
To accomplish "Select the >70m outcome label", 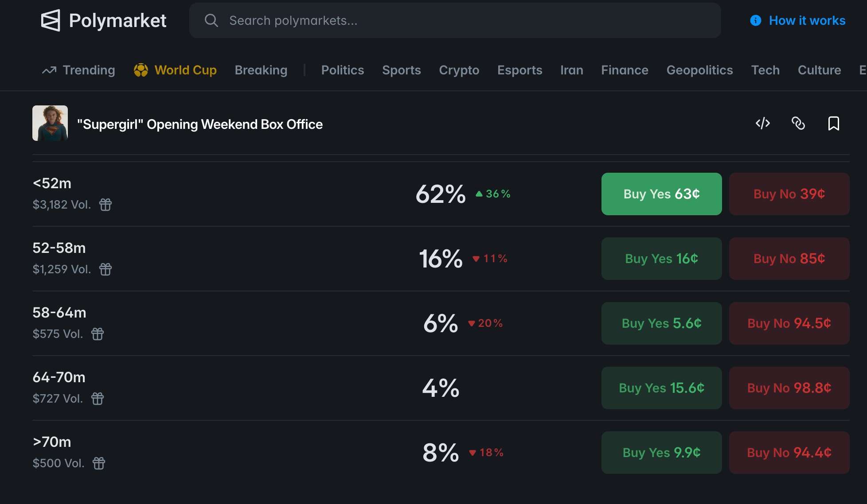I will pos(52,442).
